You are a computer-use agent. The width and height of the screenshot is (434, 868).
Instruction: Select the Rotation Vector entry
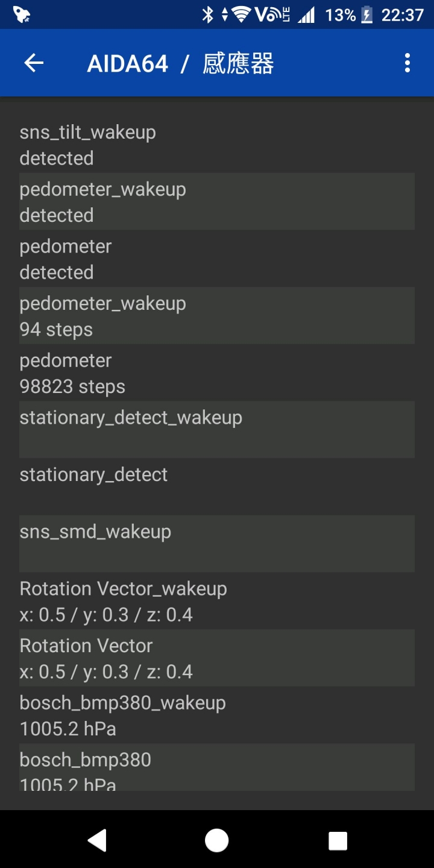pyautogui.click(x=217, y=658)
